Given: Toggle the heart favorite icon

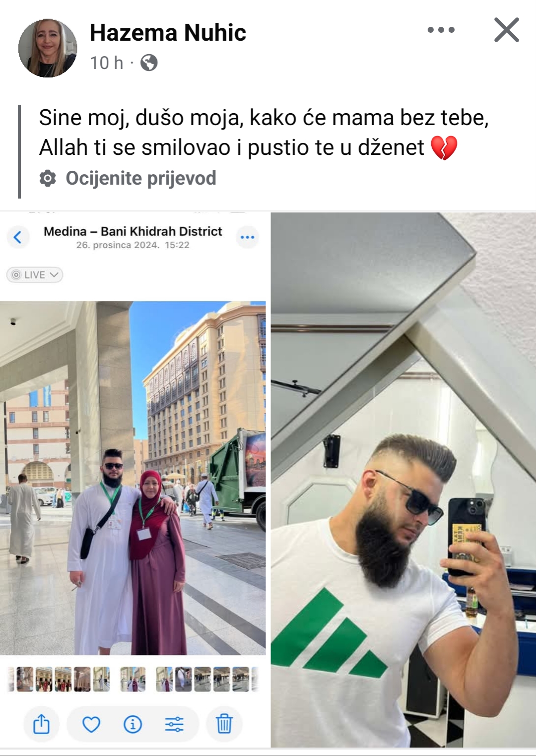Looking at the screenshot, I should click(91, 724).
